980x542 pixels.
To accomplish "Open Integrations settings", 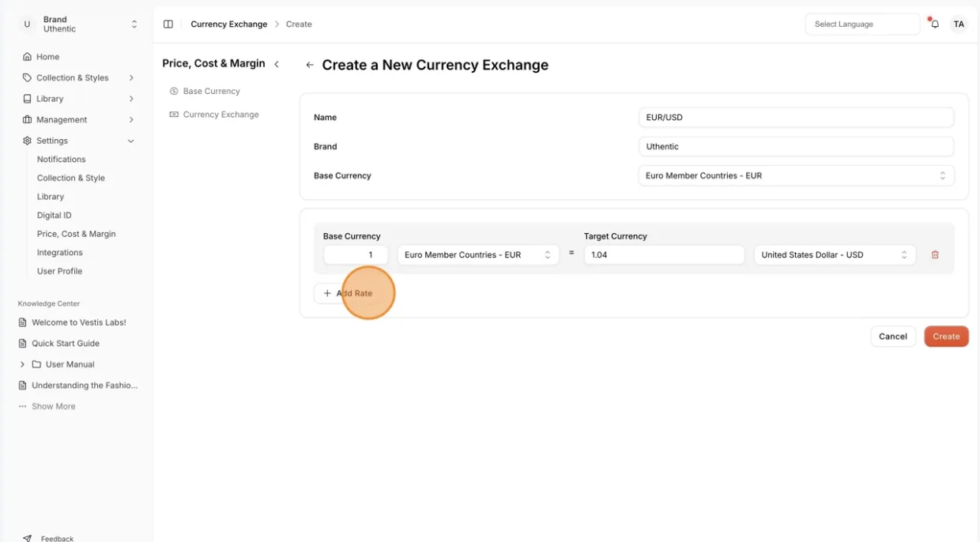I will tap(60, 253).
